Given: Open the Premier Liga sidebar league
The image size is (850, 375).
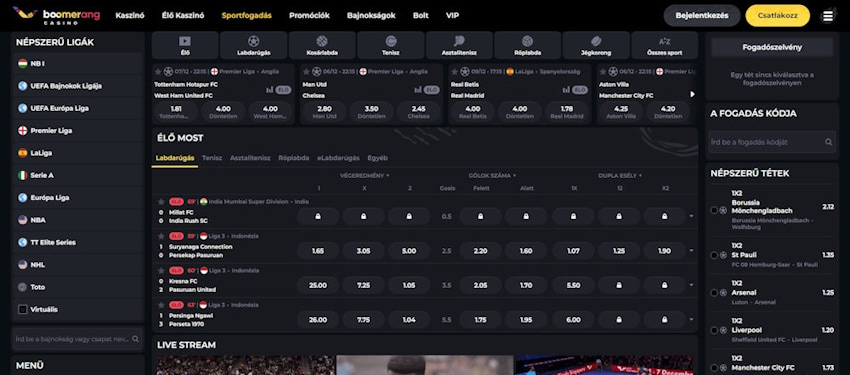Looking at the screenshot, I should pos(78,131).
